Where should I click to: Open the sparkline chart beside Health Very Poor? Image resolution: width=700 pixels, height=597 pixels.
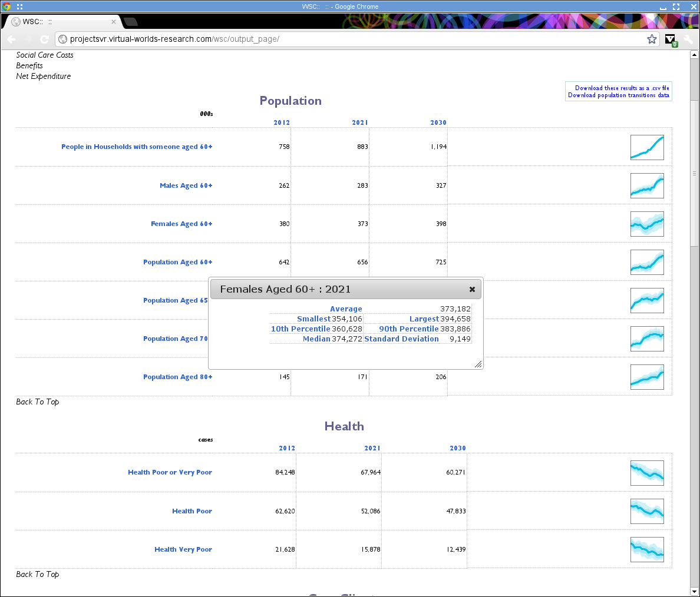click(647, 549)
